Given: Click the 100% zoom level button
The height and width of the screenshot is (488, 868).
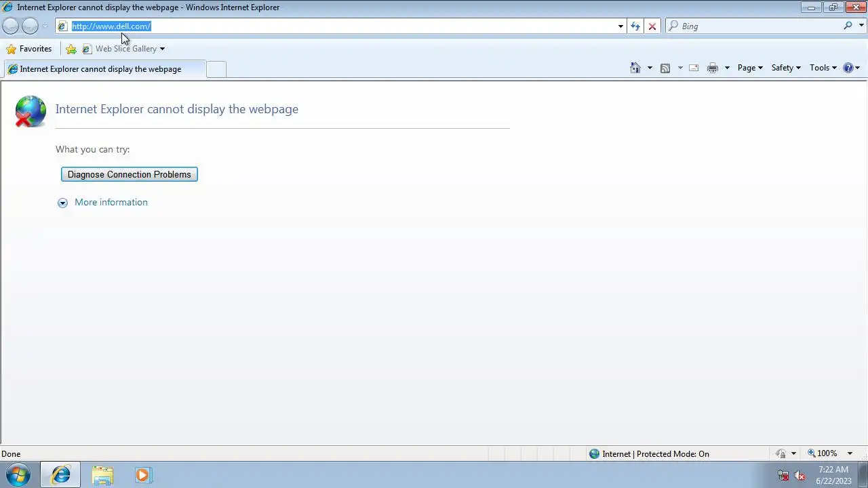Looking at the screenshot, I should [822, 453].
